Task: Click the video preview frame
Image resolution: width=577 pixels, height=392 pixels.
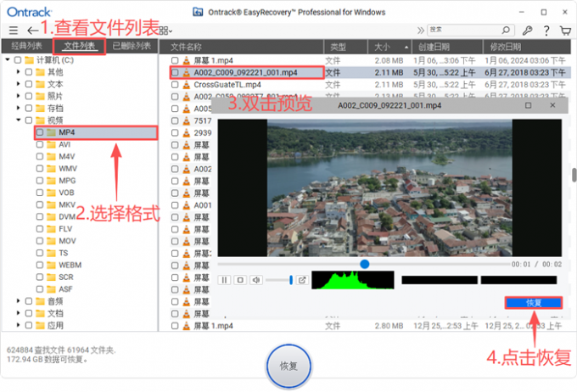Action: coord(389,188)
